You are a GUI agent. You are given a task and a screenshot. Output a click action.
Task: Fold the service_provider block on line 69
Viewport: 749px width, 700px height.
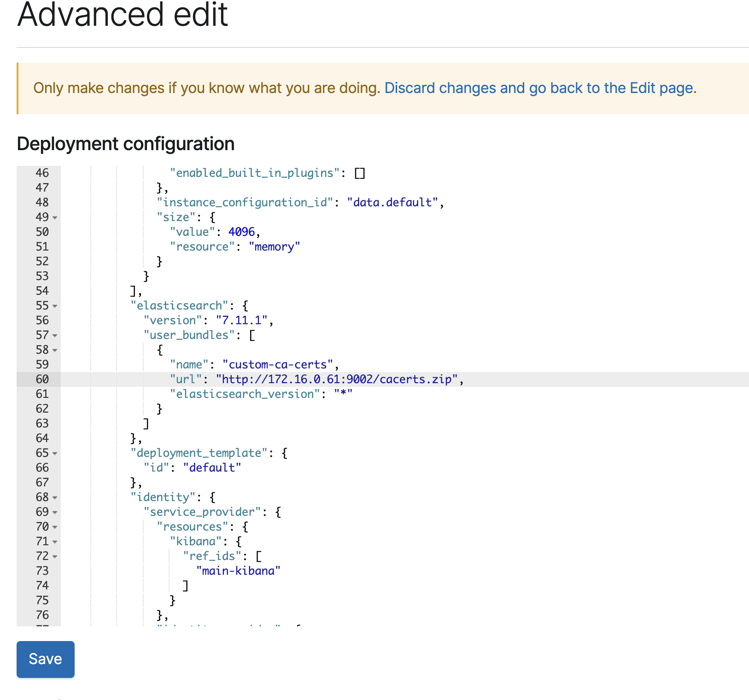click(55, 512)
